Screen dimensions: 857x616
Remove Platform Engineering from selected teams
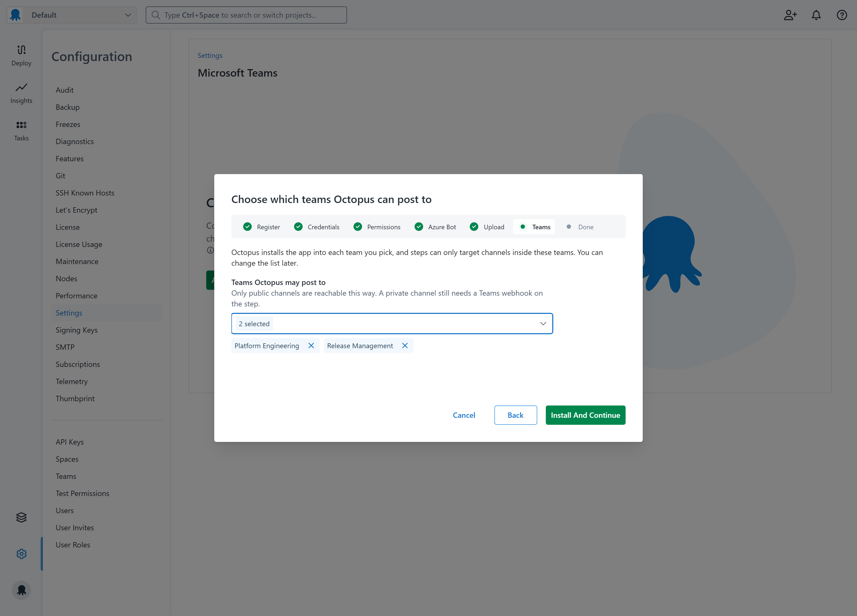pos(311,346)
